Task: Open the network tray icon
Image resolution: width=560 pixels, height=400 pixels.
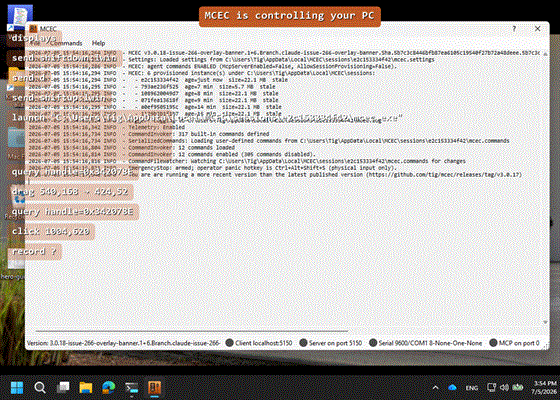Action: tap(491, 388)
